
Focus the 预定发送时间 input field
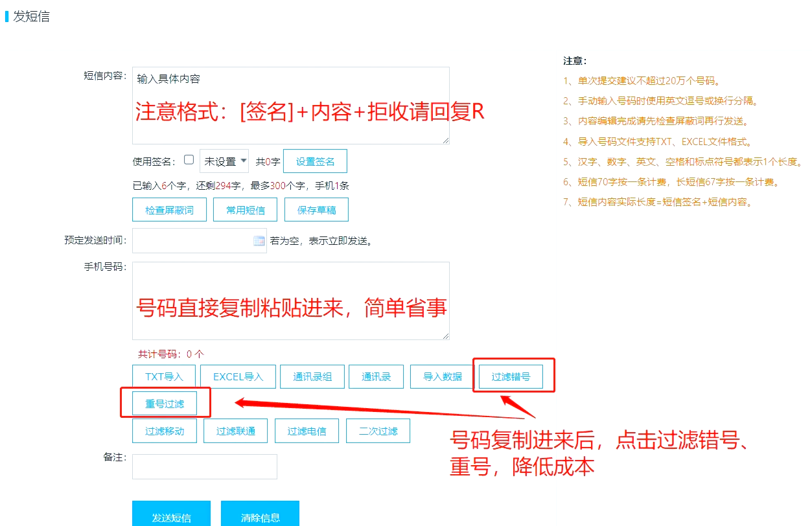pyautogui.click(x=192, y=241)
